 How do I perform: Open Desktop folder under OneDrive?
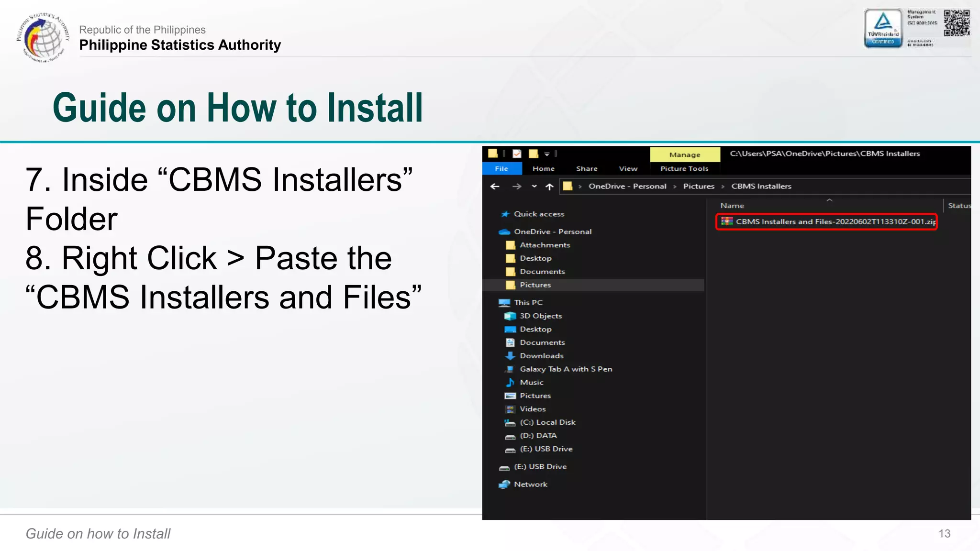click(x=535, y=258)
